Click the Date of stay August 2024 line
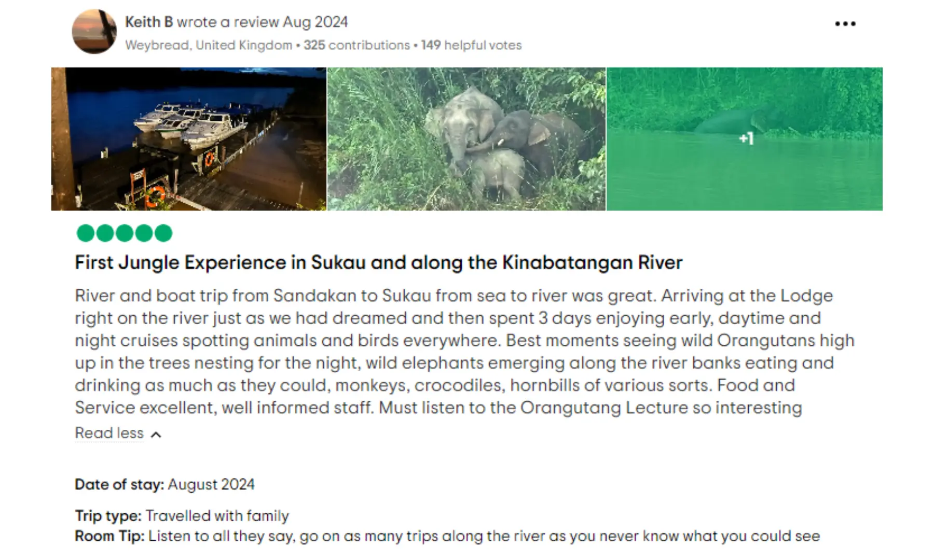Viewport: 934px width, 560px height. [164, 484]
